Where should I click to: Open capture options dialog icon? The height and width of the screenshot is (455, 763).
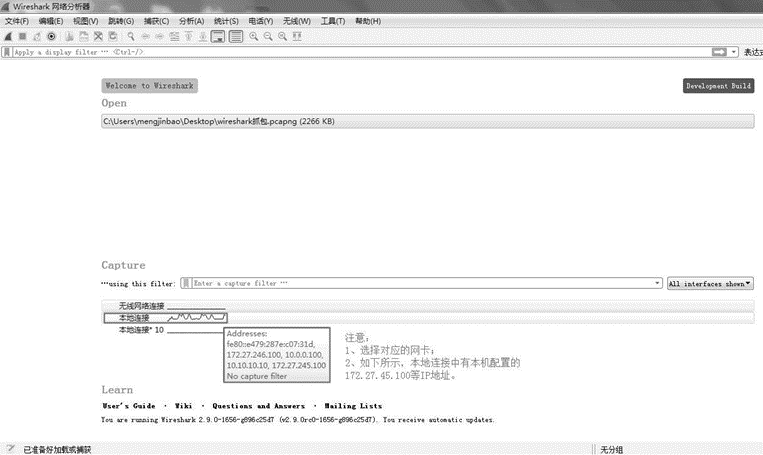point(52,36)
